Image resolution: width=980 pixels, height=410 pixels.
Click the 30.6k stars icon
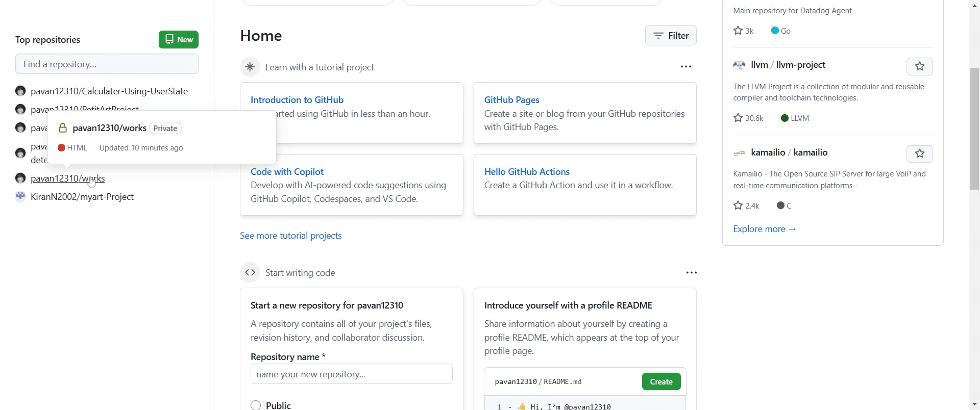[x=738, y=118]
